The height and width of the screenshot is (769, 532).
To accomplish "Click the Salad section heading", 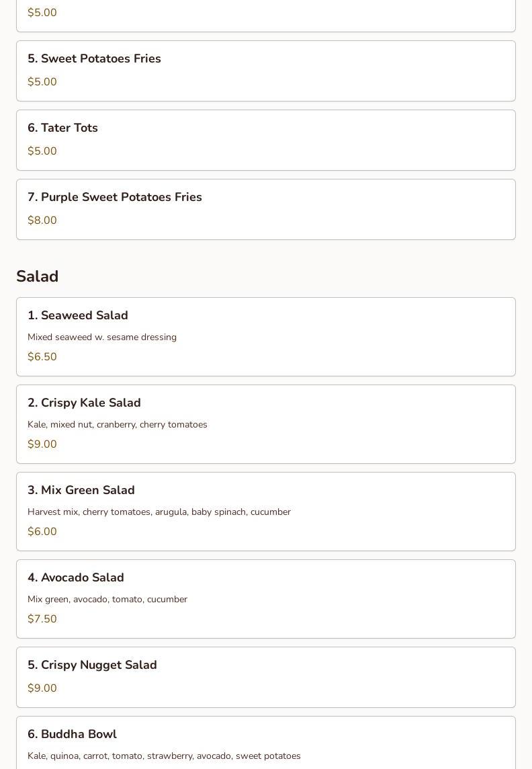I will [38, 276].
